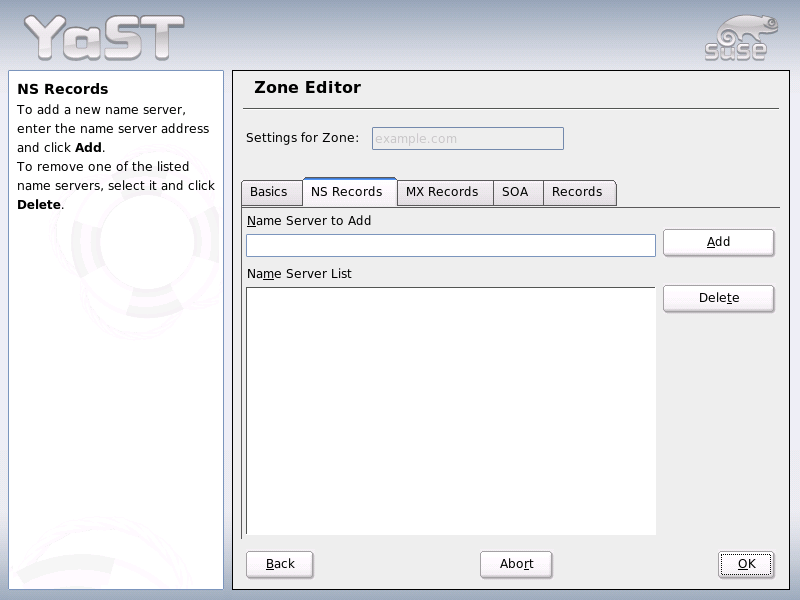800x600 pixels.
Task: Go Back to the previous dialog
Action: [x=280, y=564]
